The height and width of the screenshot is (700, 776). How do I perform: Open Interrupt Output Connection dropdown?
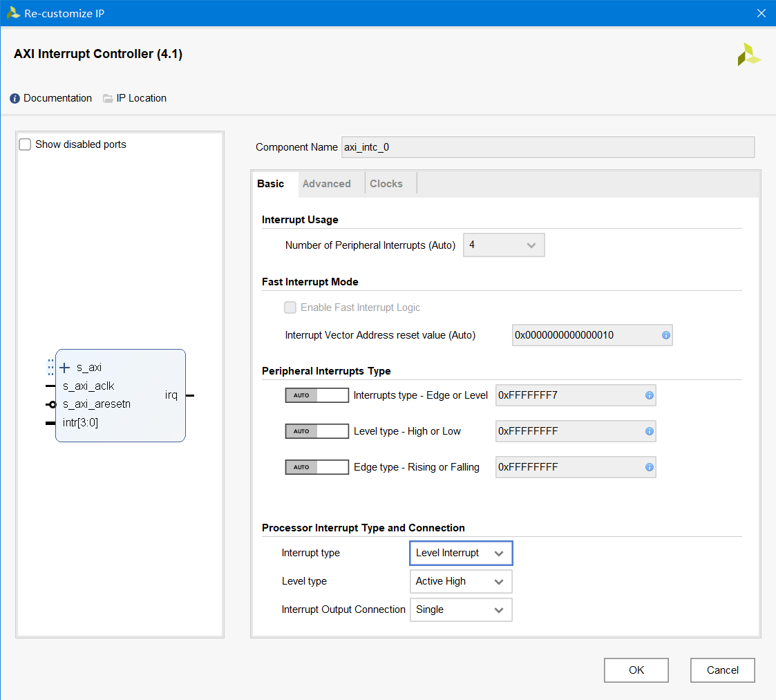coord(461,609)
